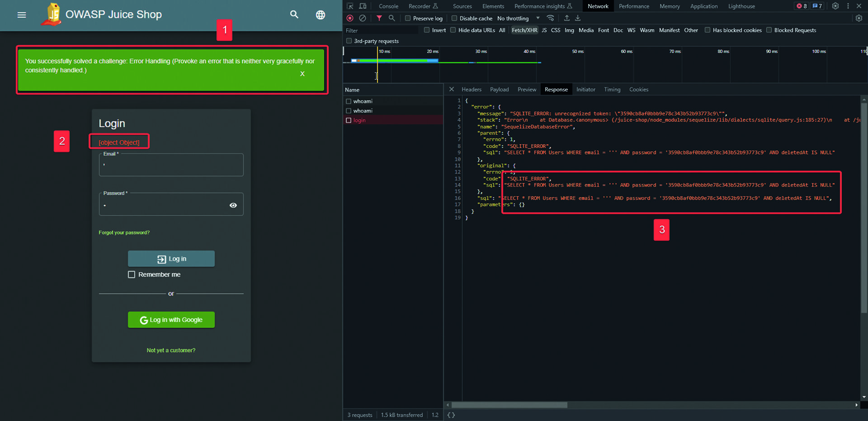Open the Juice Shop hamburger menu
This screenshot has height=421, width=868.
pos(21,15)
